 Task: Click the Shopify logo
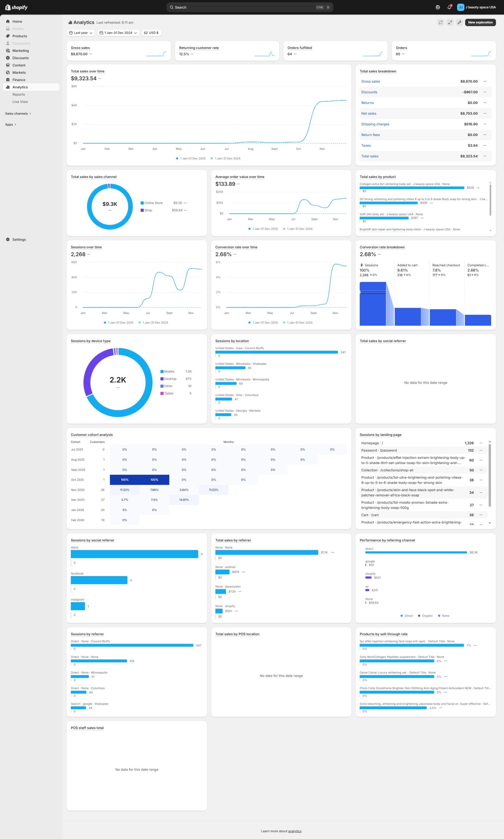16,7
